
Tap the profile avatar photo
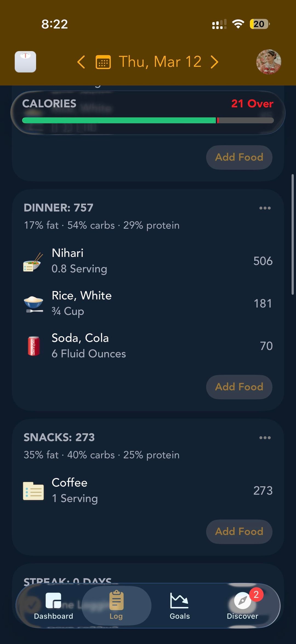(268, 62)
